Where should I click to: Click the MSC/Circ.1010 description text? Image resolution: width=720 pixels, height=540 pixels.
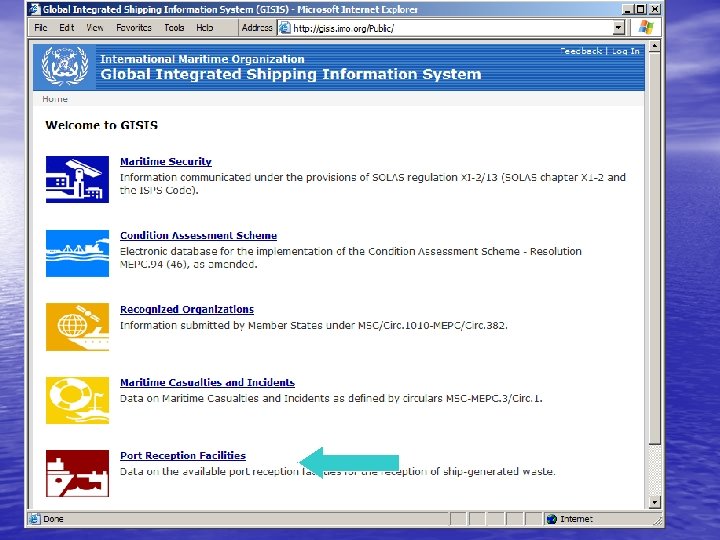(314, 326)
